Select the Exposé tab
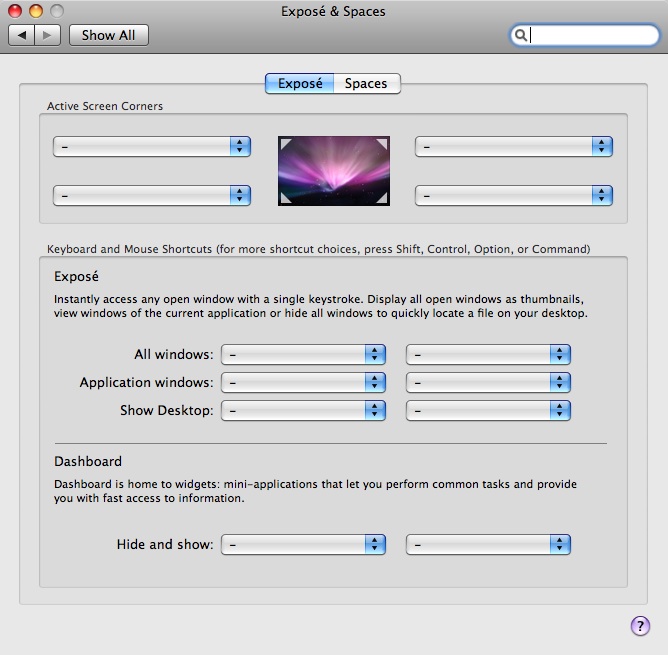This screenshot has width=668, height=655. (299, 84)
